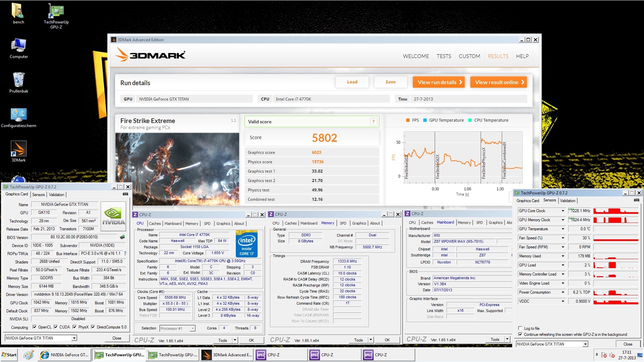The height and width of the screenshot is (362, 644).
Task: Expand the NVIDIA GeForce GTX TITAN card dropdown
Action: (x=74, y=338)
